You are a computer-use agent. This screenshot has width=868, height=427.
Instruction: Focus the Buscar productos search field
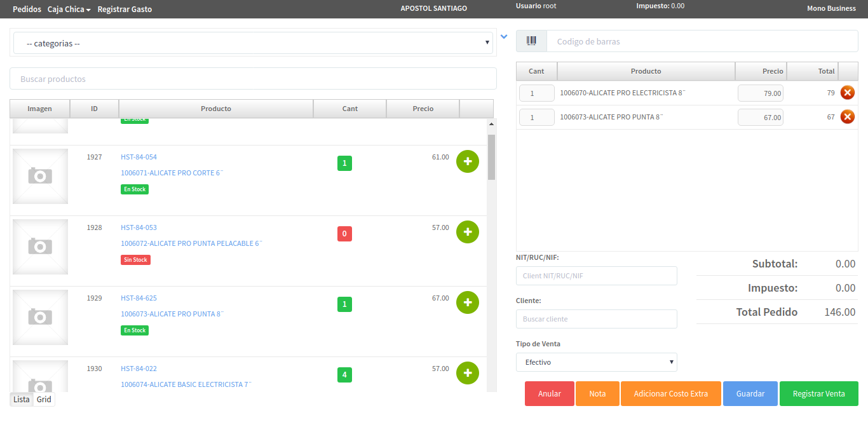pyautogui.click(x=253, y=79)
